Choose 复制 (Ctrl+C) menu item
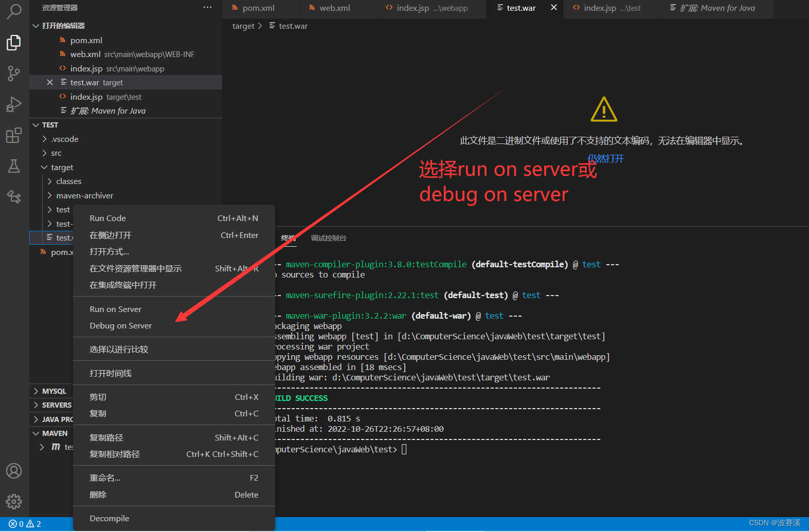 174,414
